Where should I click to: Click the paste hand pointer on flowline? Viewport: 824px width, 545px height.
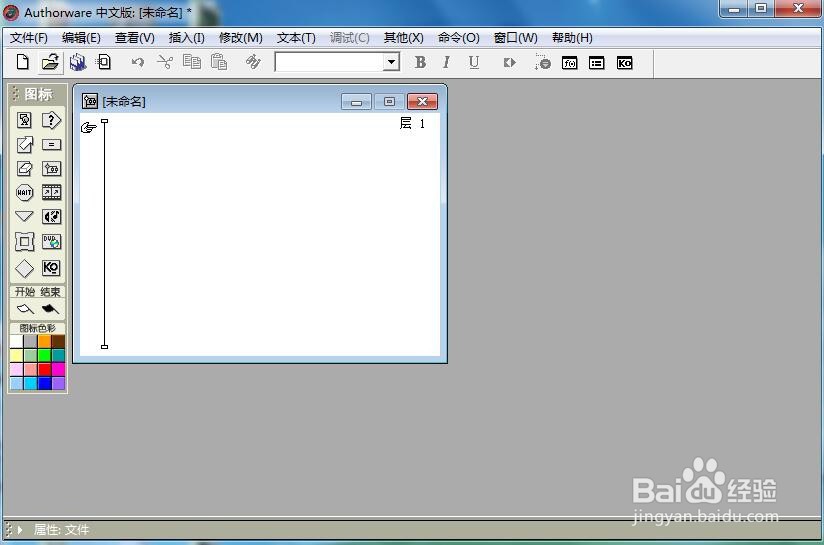tap(88, 127)
